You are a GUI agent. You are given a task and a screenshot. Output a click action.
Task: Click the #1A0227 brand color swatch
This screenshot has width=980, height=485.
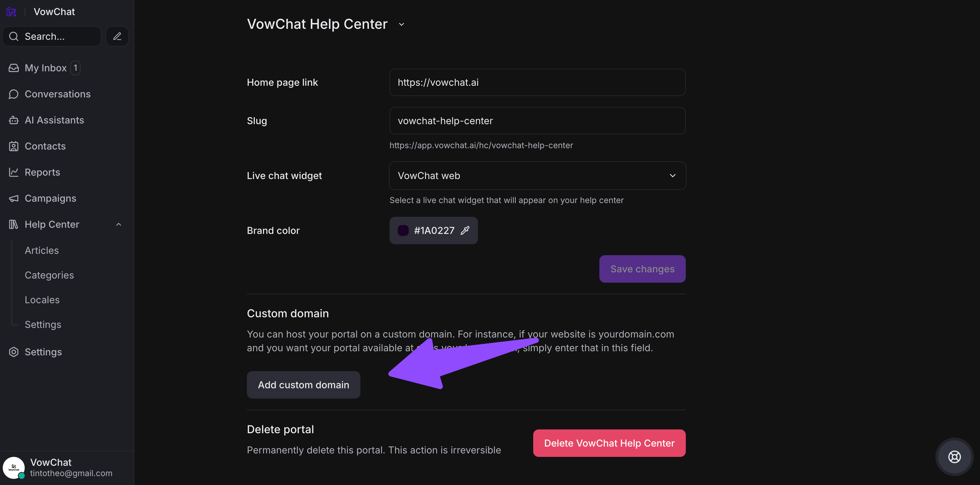tap(403, 230)
